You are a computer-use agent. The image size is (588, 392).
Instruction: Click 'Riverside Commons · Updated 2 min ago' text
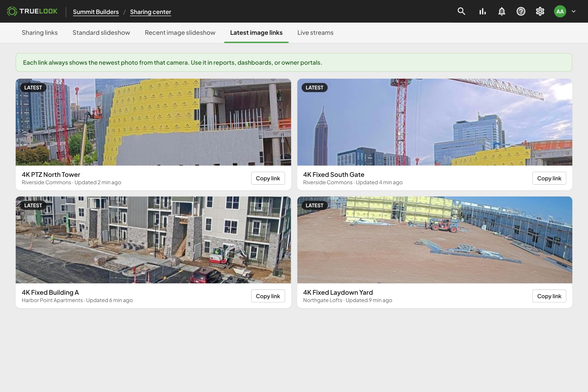(71, 182)
